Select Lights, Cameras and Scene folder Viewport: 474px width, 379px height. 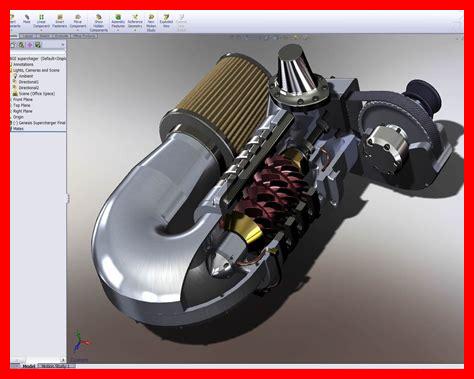point(36,70)
